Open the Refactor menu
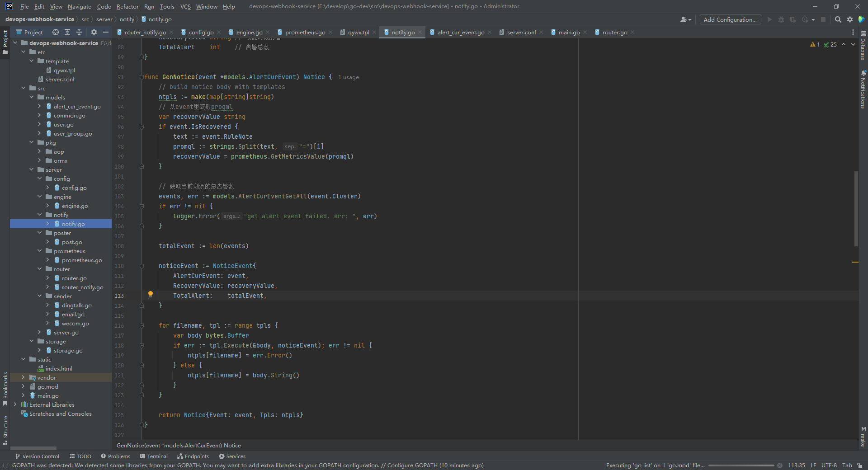This screenshot has width=868, height=470. coord(127,6)
